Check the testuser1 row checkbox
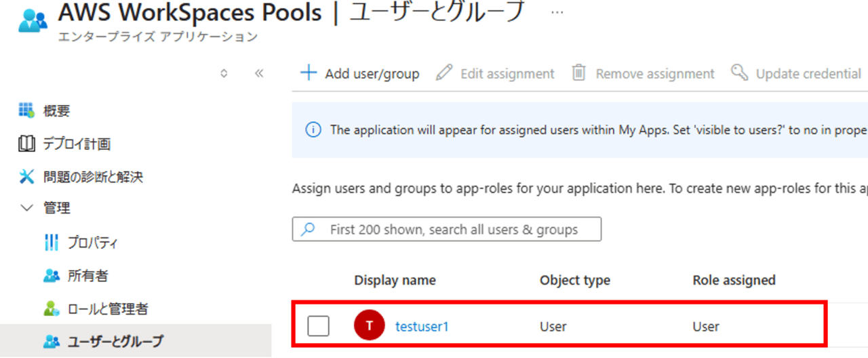Viewport: 868px width, 358px height. (318, 326)
